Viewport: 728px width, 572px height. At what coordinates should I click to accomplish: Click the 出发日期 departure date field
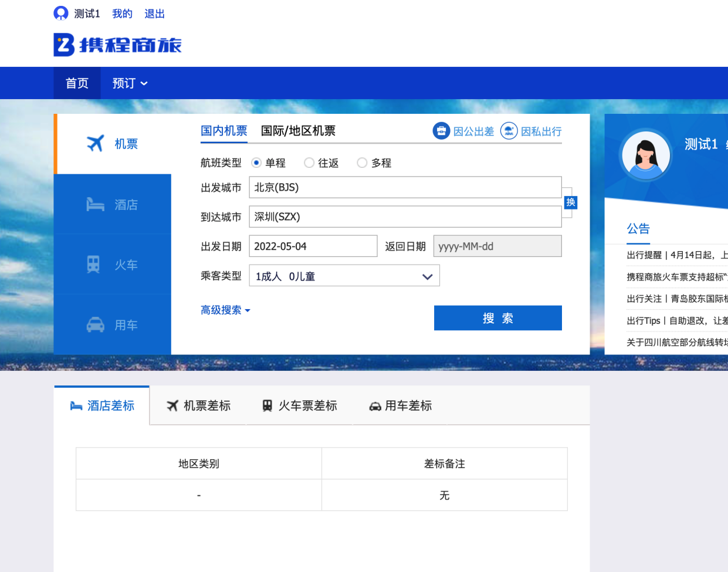pyautogui.click(x=313, y=246)
